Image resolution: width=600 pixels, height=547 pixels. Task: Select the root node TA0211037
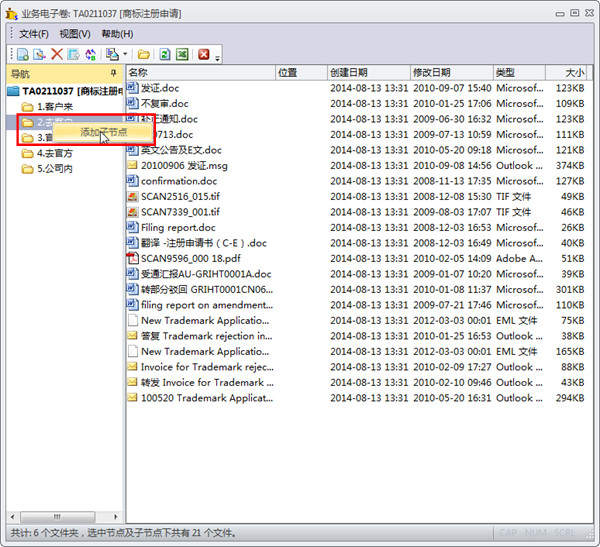pos(73,91)
